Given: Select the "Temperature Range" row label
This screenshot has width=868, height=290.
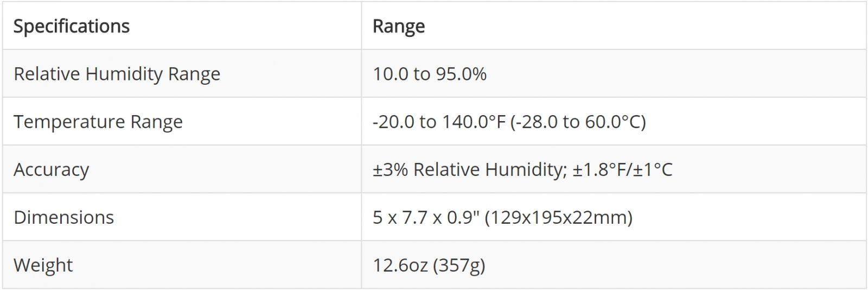Looking at the screenshot, I should [x=98, y=122].
